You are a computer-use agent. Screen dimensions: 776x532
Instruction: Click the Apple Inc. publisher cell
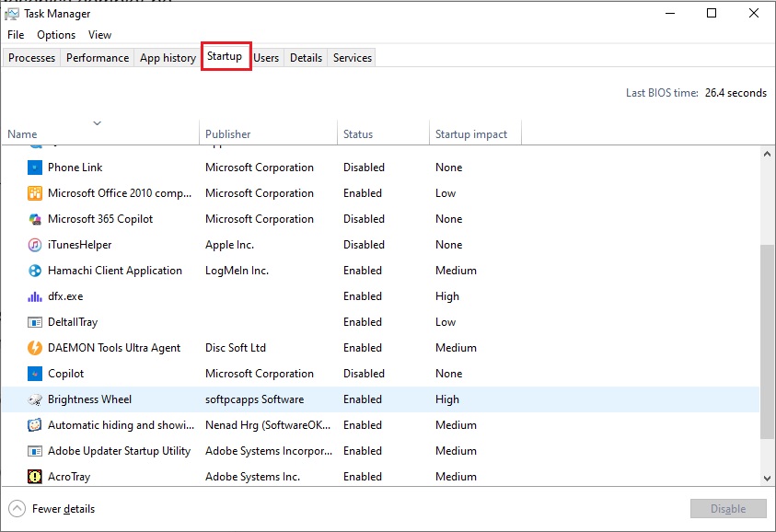click(229, 245)
